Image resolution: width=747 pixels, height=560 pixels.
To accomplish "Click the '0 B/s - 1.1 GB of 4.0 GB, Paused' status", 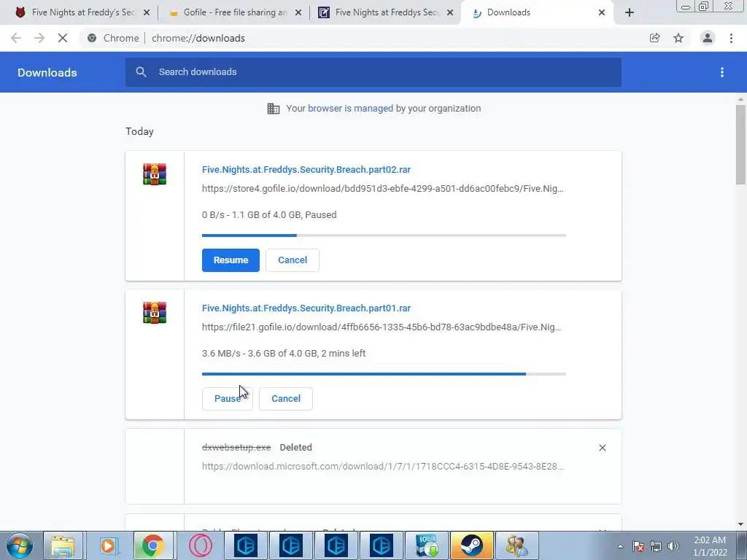I will click(269, 215).
